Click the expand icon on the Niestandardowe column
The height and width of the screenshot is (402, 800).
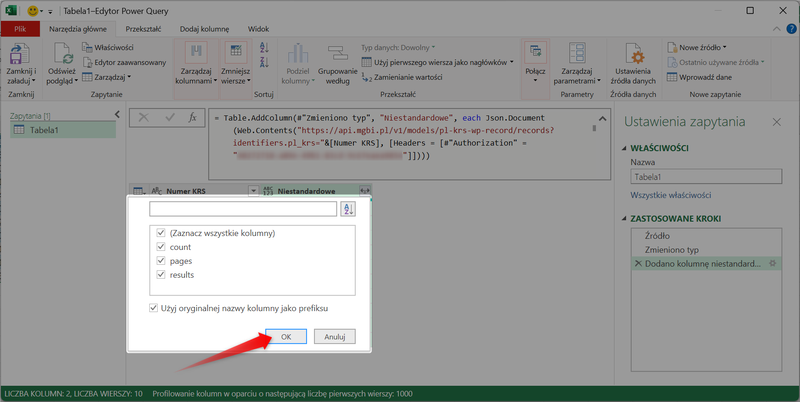[364, 191]
